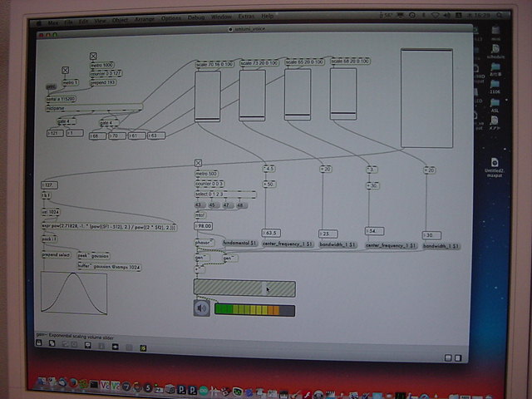The image size is (532, 399).
Task: Click the green-yellow icon in bottom toolbar
Action: click(x=143, y=347)
